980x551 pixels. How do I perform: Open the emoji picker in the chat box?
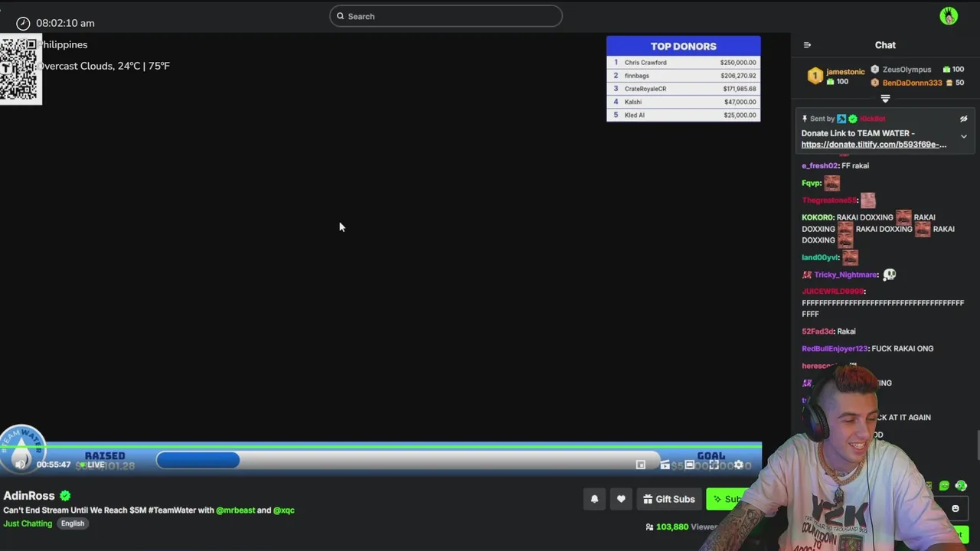click(955, 509)
